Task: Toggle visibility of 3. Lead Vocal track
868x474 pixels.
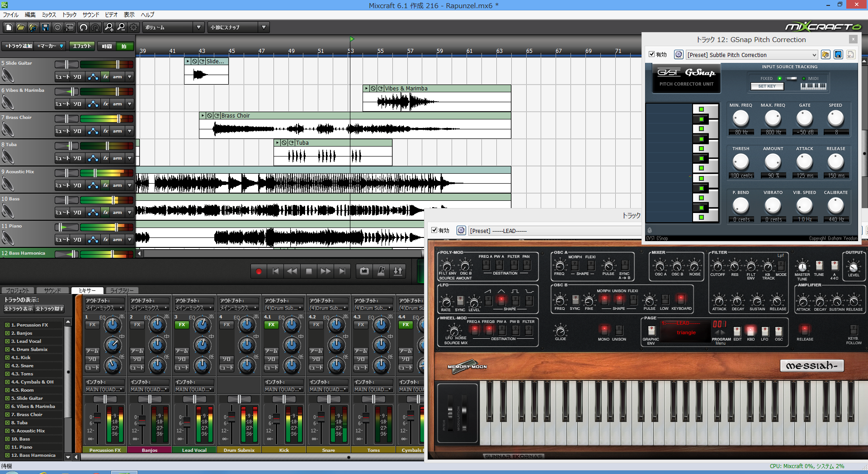Action: pos(7,341)
